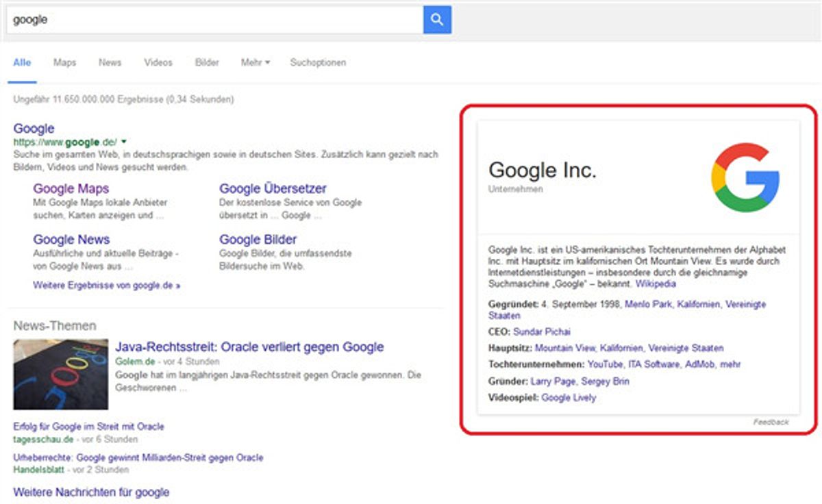
Task: Click the news thumbnail with Google logo carpet
Action: (61, 374)
